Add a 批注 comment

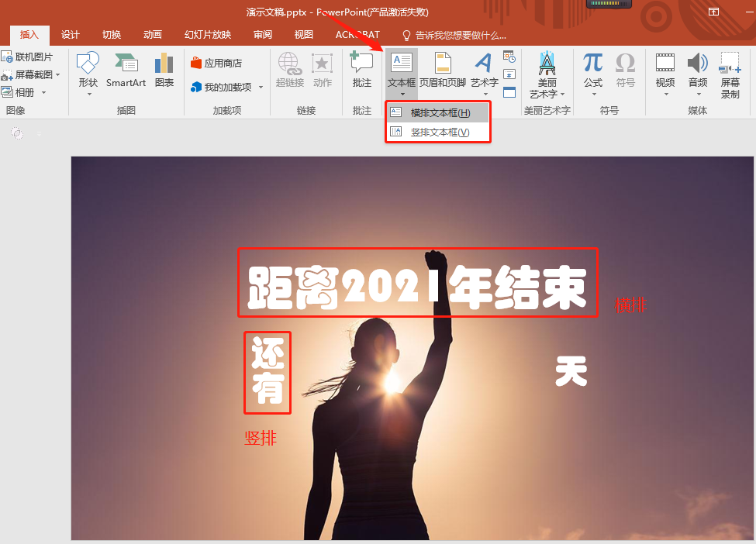point(361,71)
